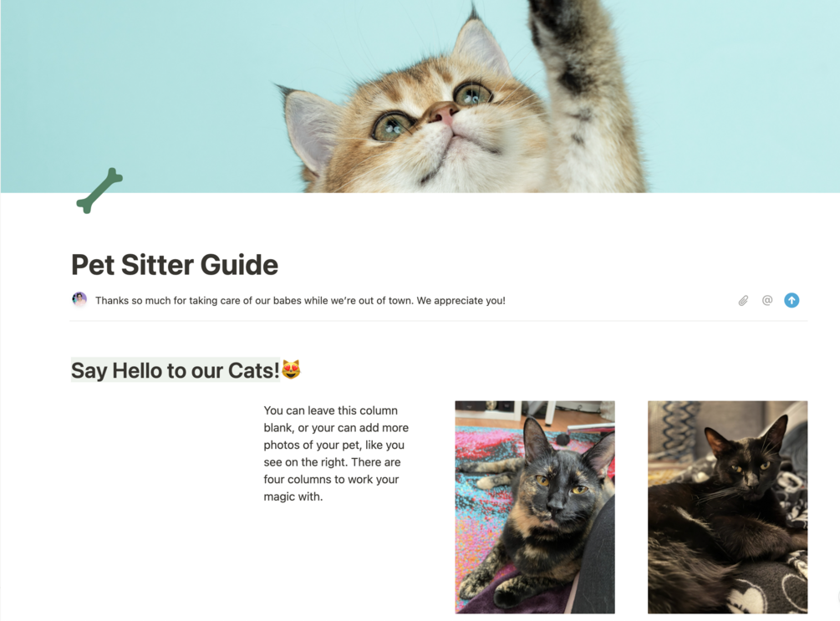Click the paragraph starting You can leave this column
Viewport: 840px width, 621px height.
[x=336, y=453]
